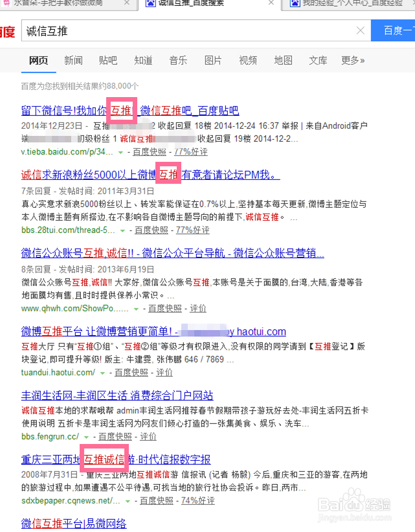This screenshot has width=415, height=532.
Task: Close the 诚信互推_百度搜索 browser tab
Action: (271, 3)
